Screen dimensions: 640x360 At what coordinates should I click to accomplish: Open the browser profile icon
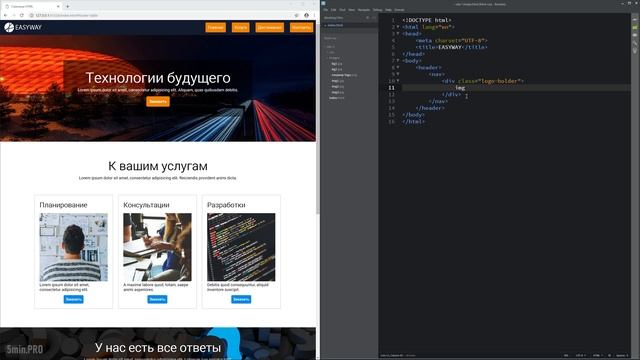306,15
